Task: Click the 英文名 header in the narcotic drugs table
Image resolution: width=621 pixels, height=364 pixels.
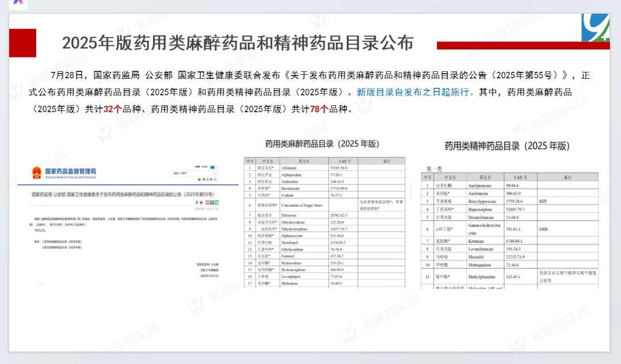Action: pos(304,161)
